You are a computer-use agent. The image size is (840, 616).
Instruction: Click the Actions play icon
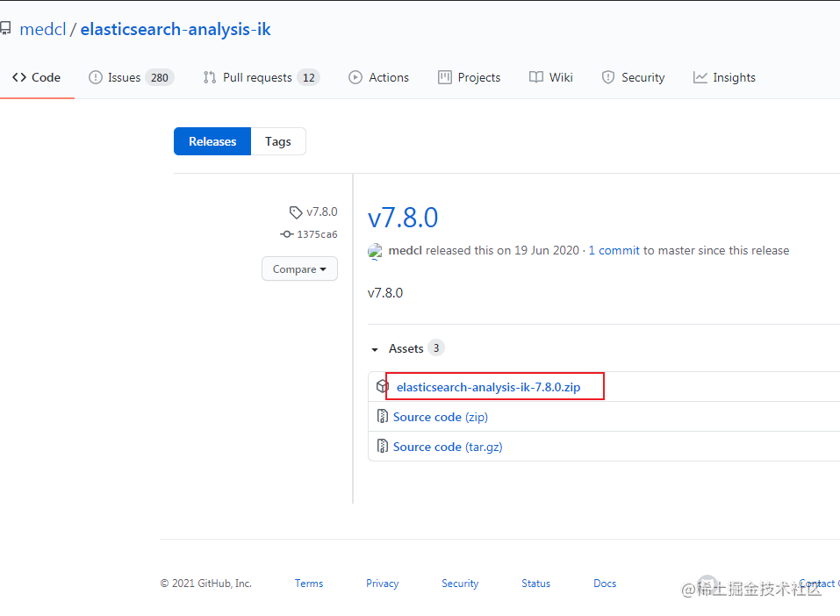click(x=355, y=77)
